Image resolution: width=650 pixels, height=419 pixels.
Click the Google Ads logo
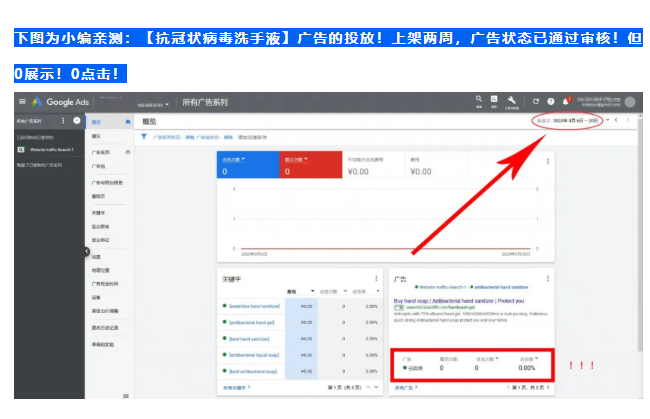coord(61,102)
